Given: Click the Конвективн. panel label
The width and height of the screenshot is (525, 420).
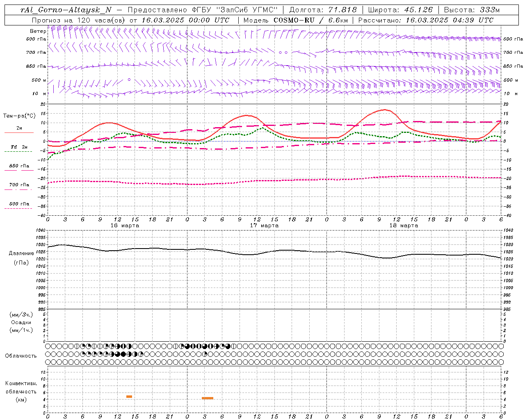Looking at the screenshot, I should click(x=21, y=383).
